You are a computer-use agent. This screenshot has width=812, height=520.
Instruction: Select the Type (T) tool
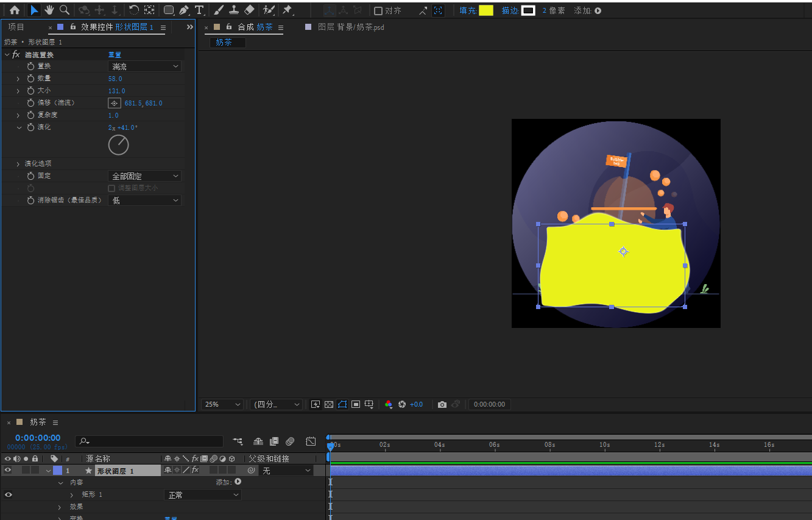tap(199, 10)
